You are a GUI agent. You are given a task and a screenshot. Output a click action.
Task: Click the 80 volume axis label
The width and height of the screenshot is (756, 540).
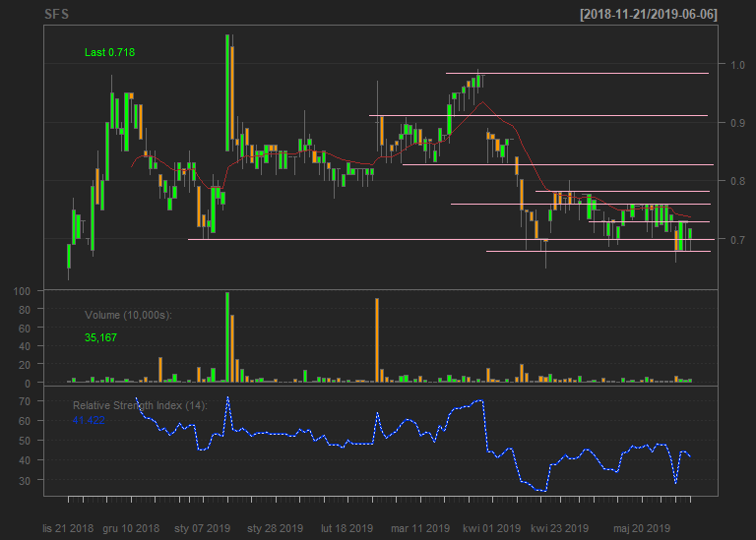(25, 310)
